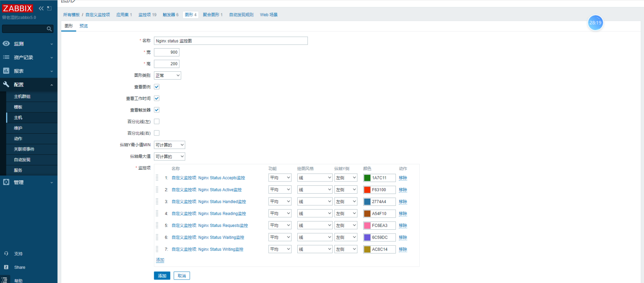
Task: Enable the 百分比线(左) checkbox
Action: [156, 122]
